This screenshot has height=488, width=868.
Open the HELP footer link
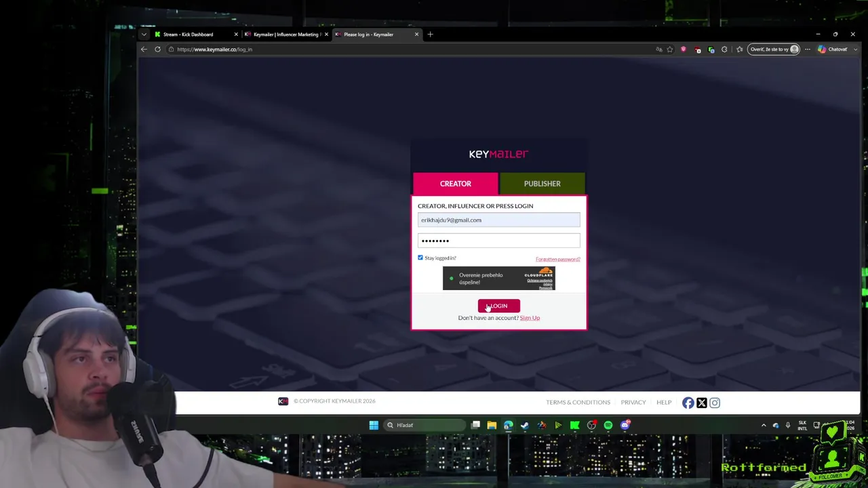(x=664, y=403)
